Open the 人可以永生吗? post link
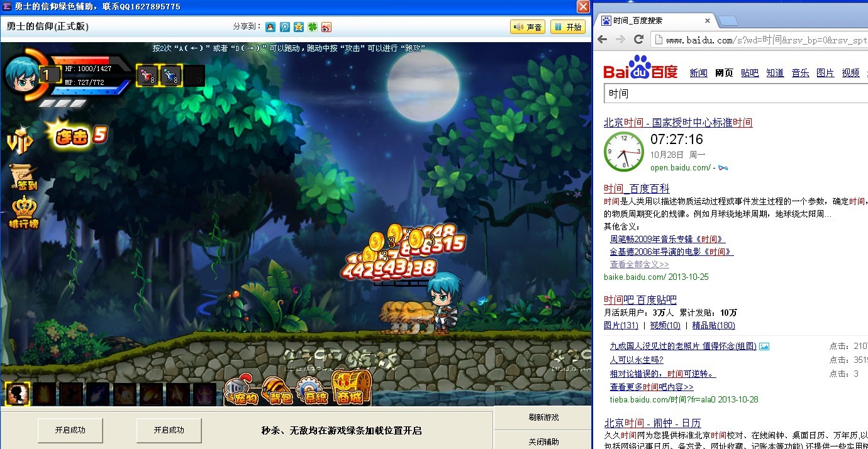The height and width of the screenshot is (449, 868). click(x=637, y=360)
